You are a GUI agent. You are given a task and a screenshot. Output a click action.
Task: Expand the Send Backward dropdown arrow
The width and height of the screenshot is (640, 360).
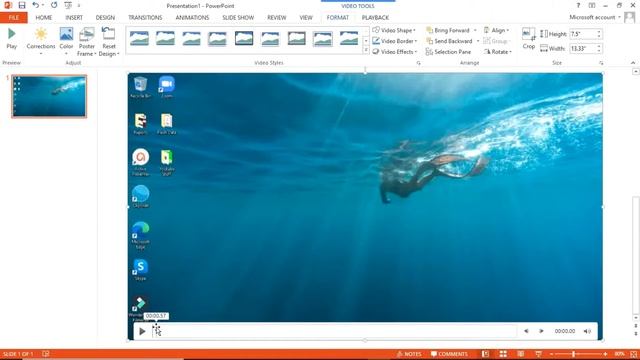pyautogui.click(x=478, y=41)
